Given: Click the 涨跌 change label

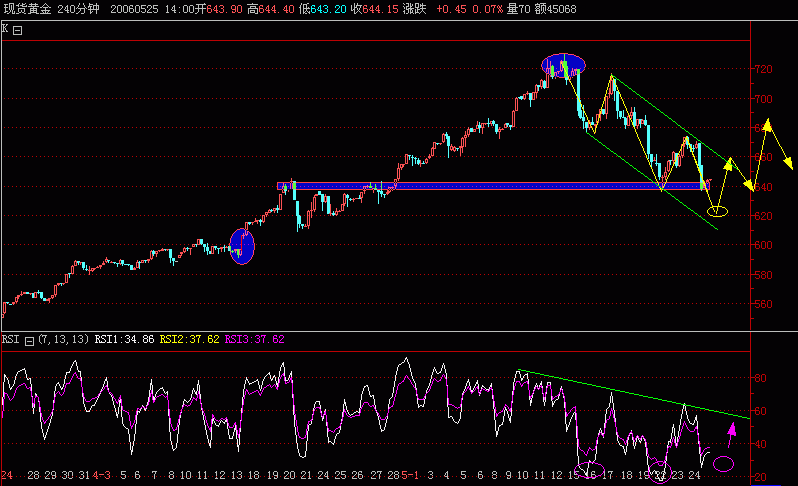Looking at the screenshot, I should [414, 9].
